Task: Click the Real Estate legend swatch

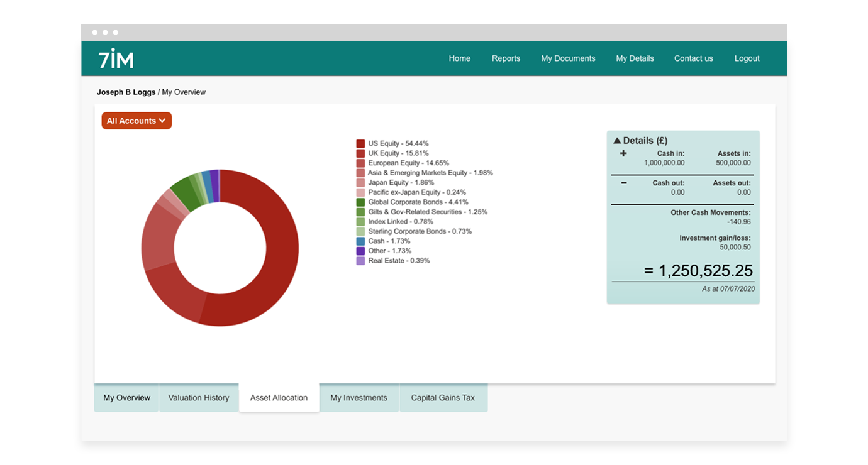Action: pos(360,261)
